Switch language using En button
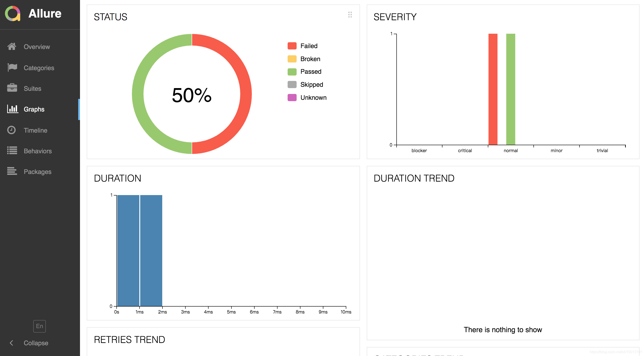Viewport: 644px width, 356px height. click(39, 326)
